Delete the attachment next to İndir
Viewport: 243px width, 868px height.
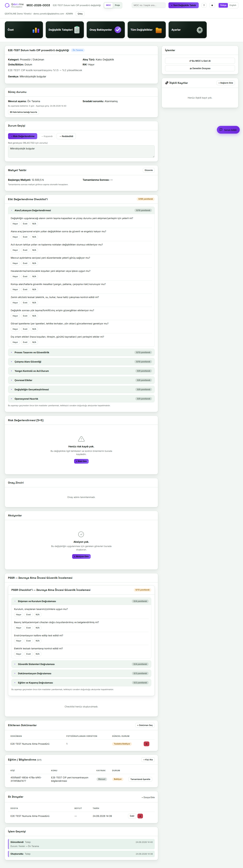coord(140,816)
